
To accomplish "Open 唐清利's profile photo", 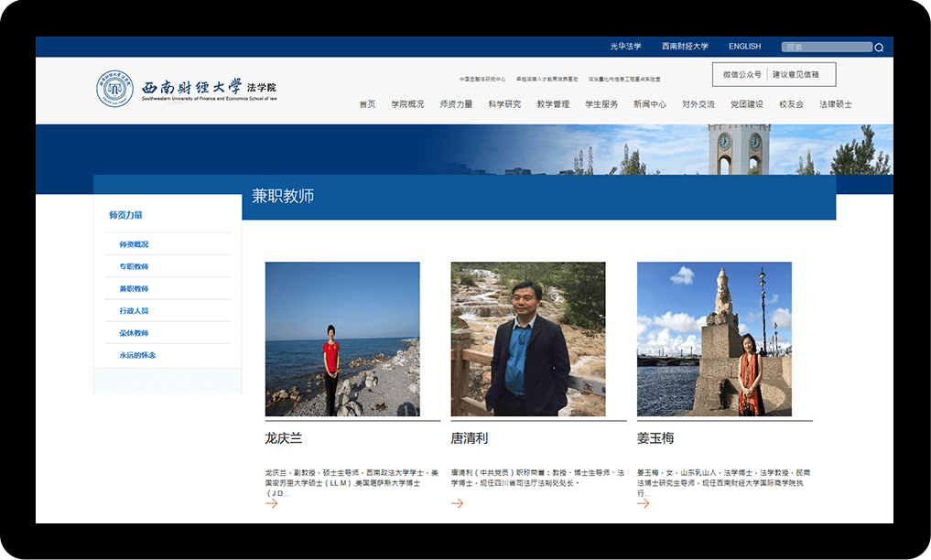I will (x=528, y=339).
